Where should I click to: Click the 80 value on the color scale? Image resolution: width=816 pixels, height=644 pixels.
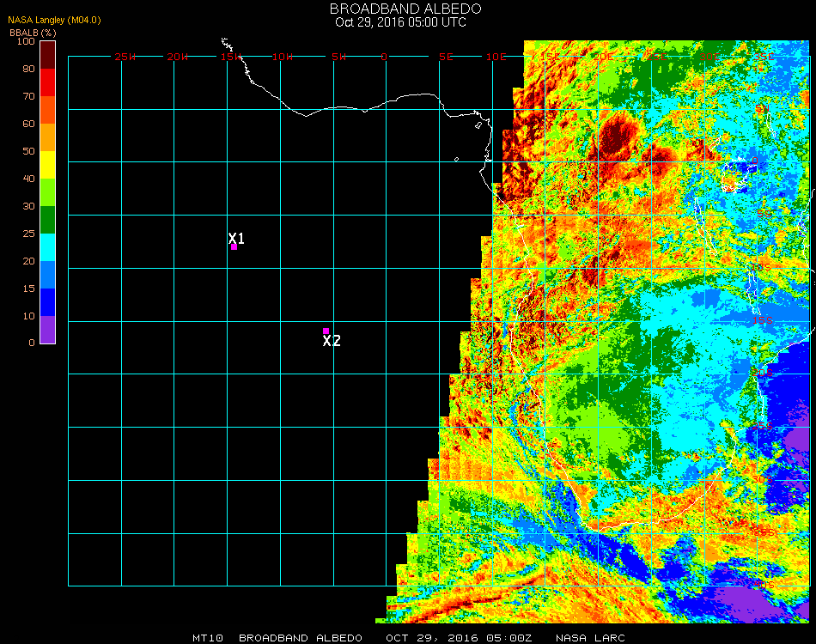28,69
